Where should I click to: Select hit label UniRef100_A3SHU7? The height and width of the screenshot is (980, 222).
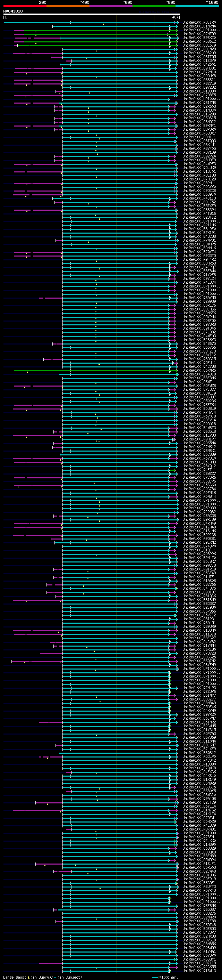pos(199,397)
